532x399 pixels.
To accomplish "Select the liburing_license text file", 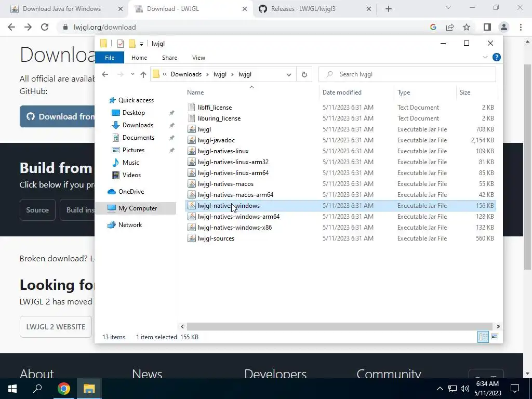I will [x=219, y=118].
